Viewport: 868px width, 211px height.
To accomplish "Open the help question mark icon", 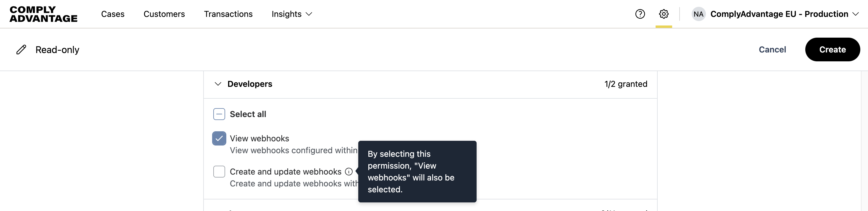I will [640, 14].
